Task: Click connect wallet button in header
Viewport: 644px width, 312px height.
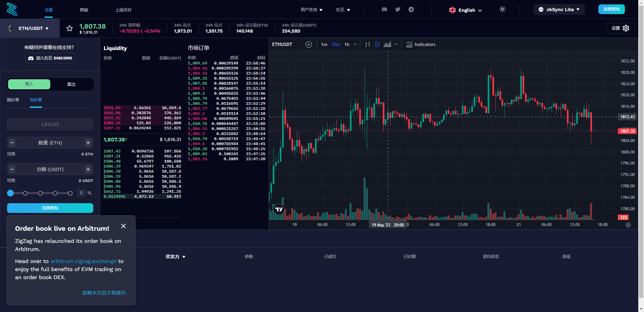Action: [x=611, y=9]
